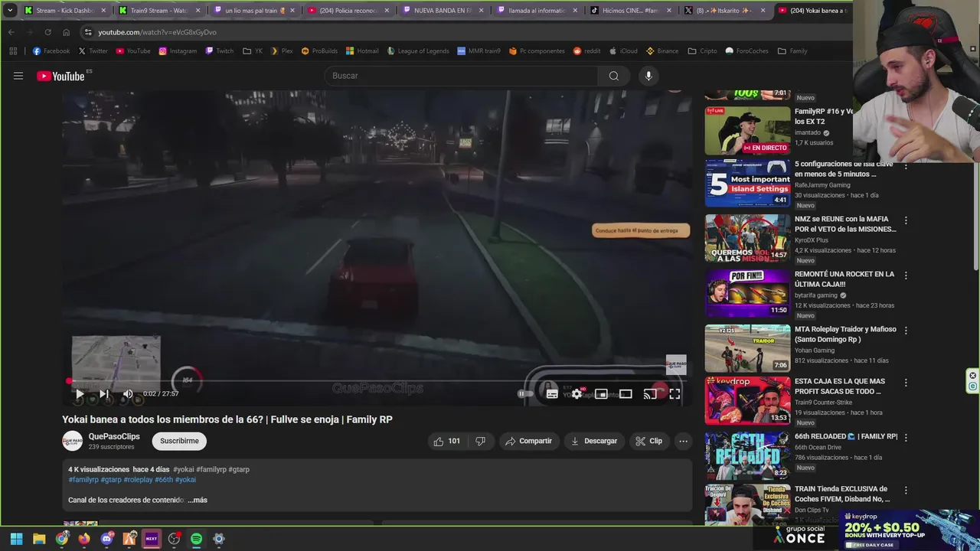Screen dimensions: 980x551
Task: Start voice search with microphone icon
Action: tap(648, 76)
